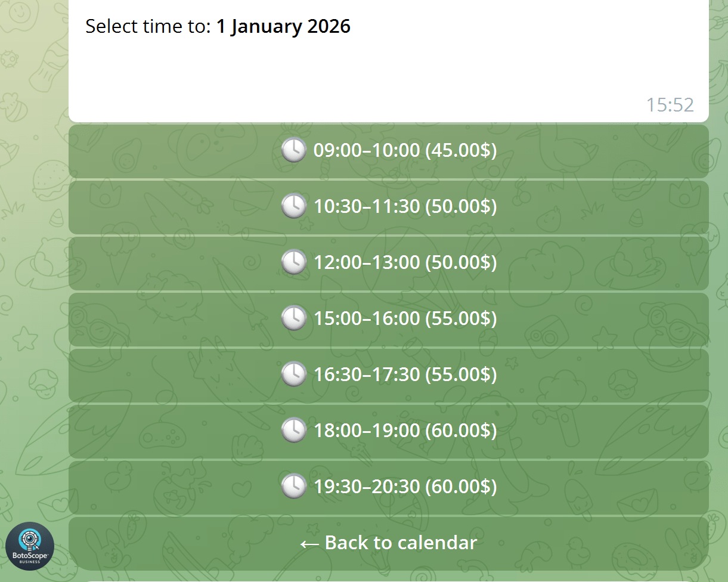Select the 16:30–17:30 slot priced 55.00$
The width and height of the screenshot is (728, 582).
coord(389,374)
